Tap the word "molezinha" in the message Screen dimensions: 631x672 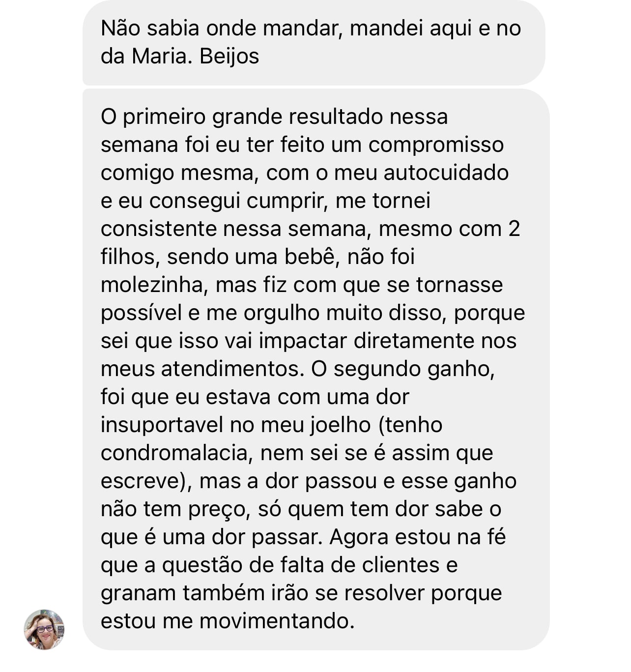click(152, 285)
